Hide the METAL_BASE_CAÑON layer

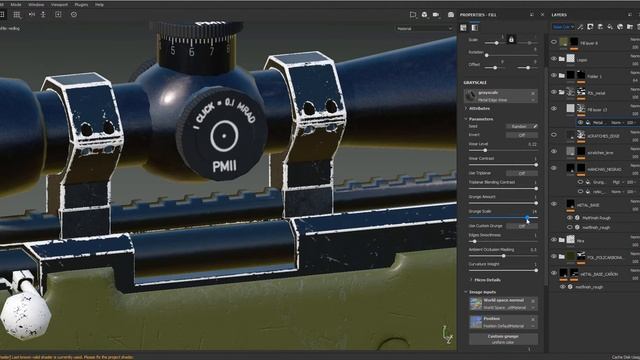(554, 273)
